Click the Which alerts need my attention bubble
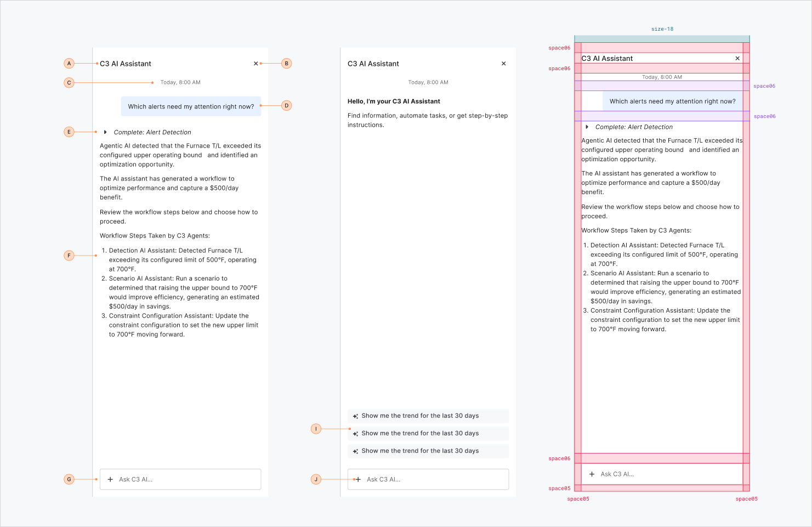 191,106
